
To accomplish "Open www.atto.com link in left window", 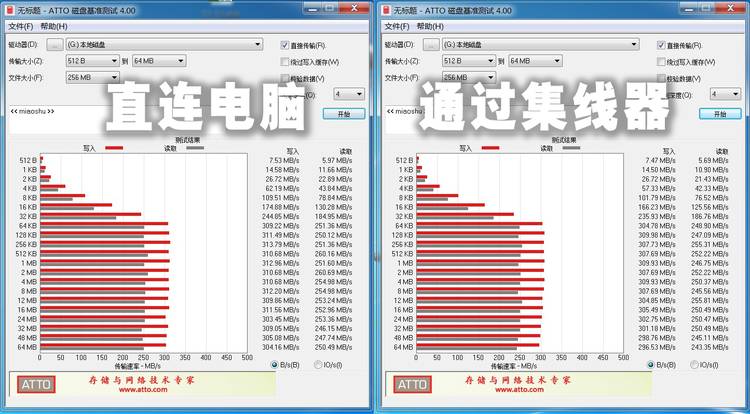I will pos(143,390).
